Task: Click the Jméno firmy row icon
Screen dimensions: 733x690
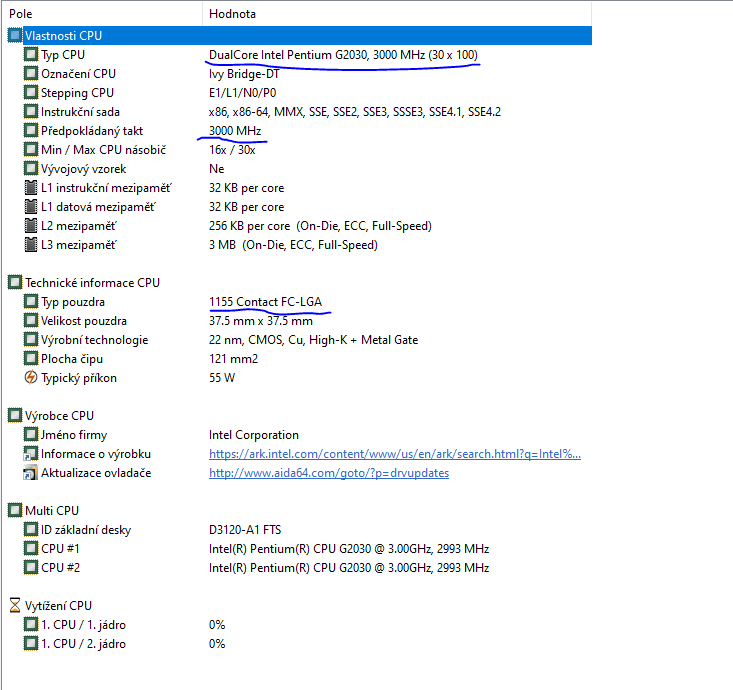Action: tap(31, 435)
